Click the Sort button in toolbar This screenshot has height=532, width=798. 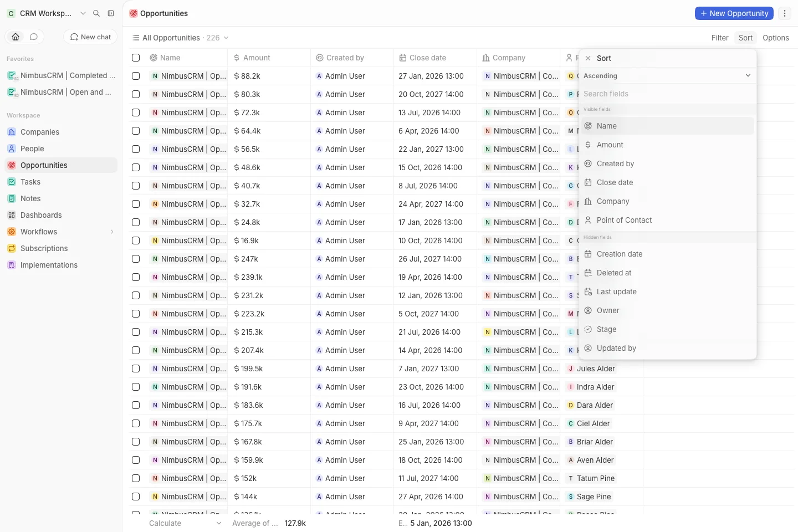[x=745, y=38]
